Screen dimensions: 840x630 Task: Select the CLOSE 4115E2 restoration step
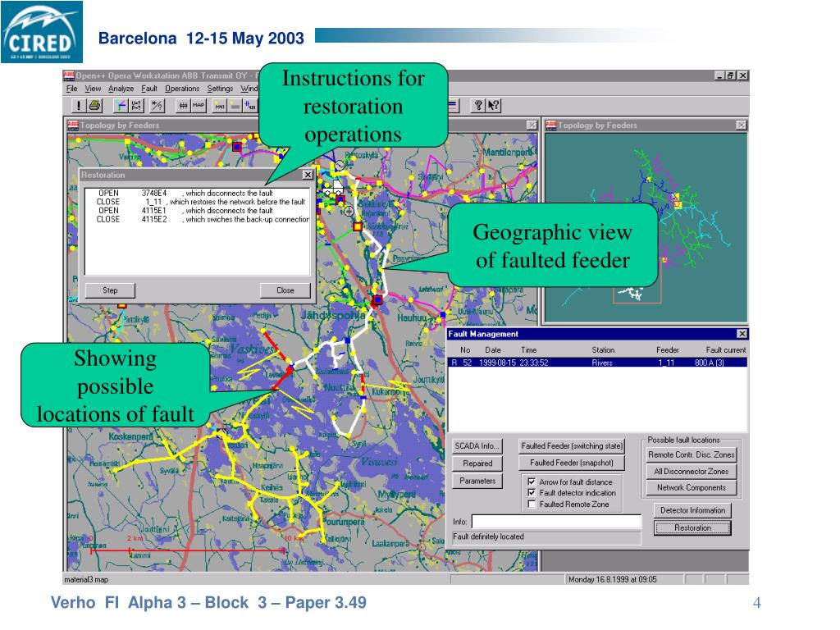pos(197,219)
